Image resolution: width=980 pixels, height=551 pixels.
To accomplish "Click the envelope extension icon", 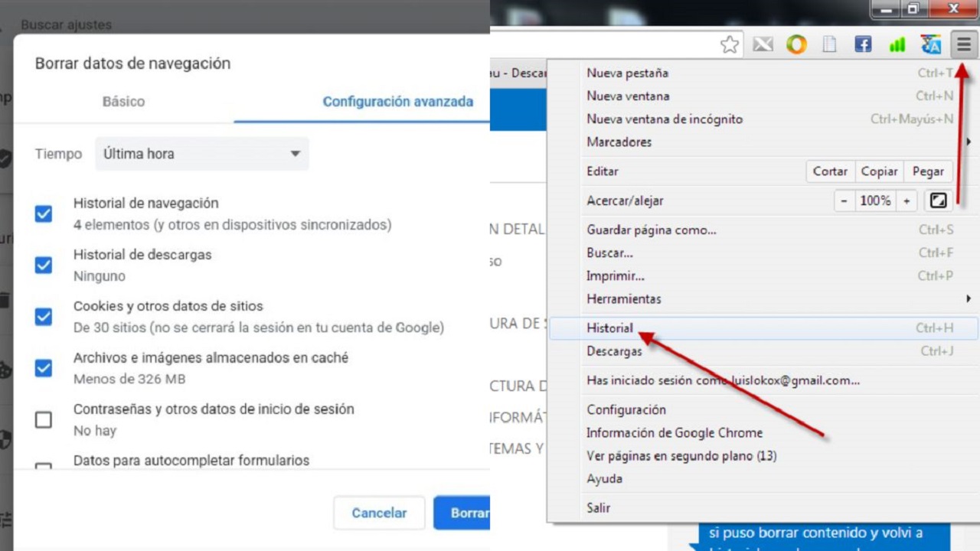I will click(763, 44).
